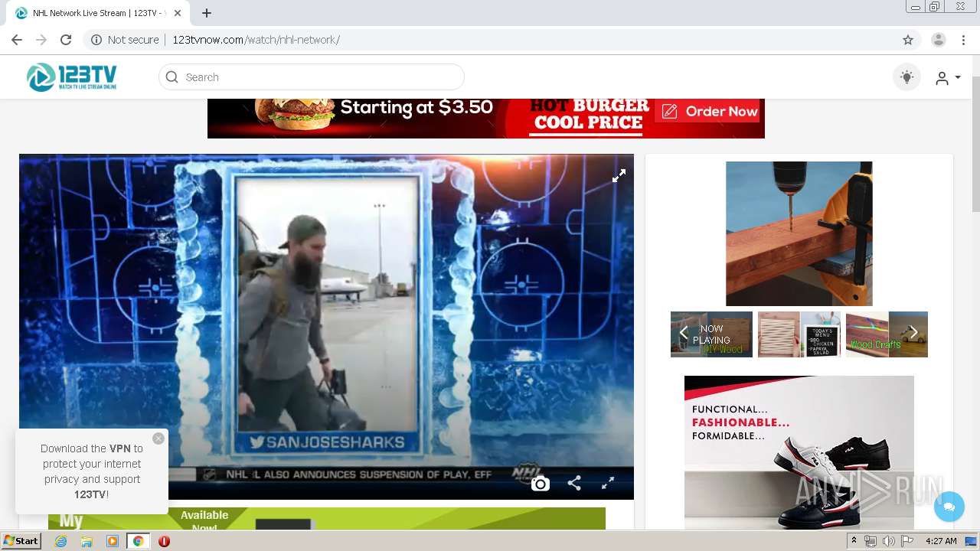The image size is (980, 551).
Task: Click the VPN download notice text
Action: click(92, 471)
